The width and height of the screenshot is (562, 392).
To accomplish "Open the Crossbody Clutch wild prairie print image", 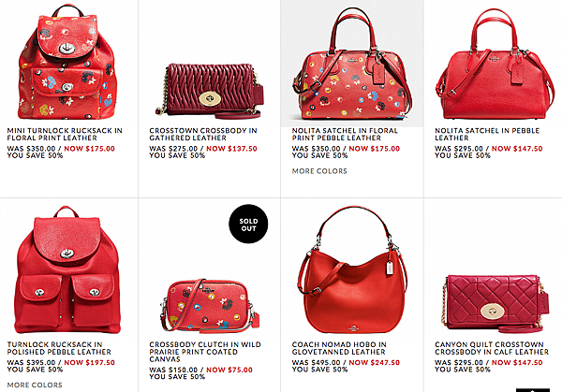I will [210, 305].
